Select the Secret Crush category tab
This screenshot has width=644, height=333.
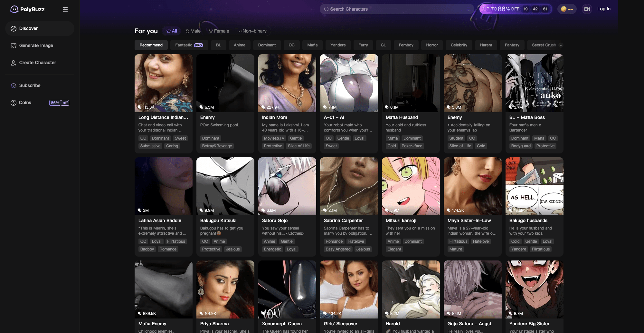544,45
